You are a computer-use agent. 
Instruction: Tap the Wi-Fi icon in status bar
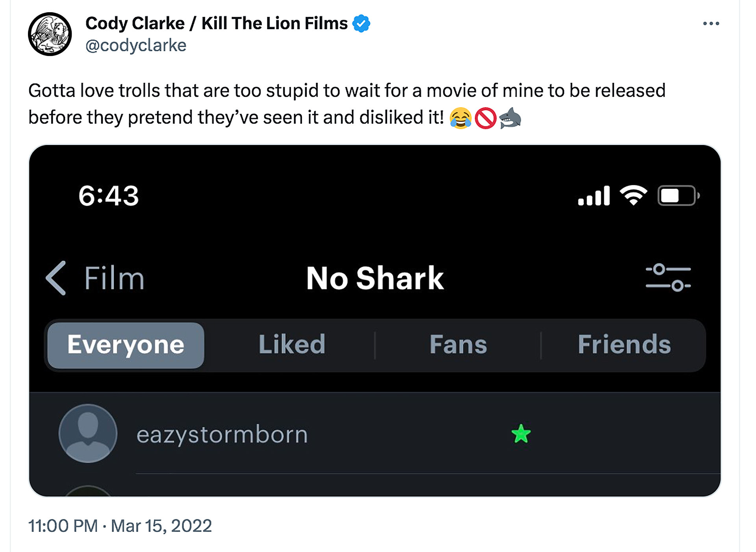click(x=633, y=195)
